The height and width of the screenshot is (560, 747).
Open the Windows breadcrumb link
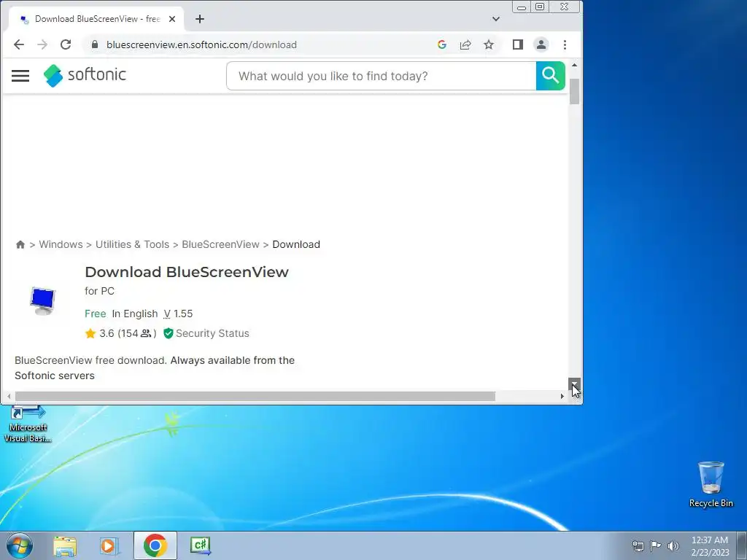(61, 244)
